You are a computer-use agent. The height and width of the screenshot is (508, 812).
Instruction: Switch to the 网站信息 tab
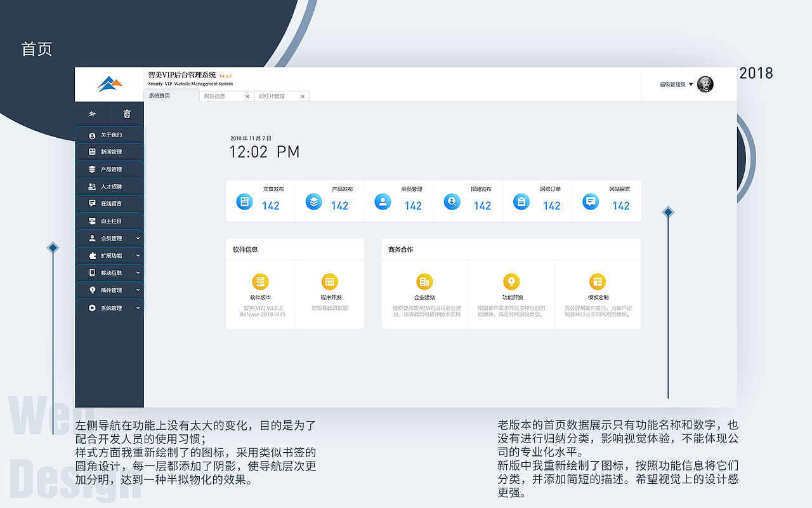226,97
